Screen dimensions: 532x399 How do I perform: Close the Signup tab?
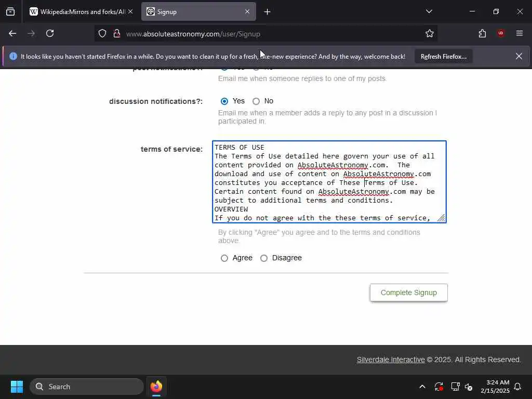point(247,12)
